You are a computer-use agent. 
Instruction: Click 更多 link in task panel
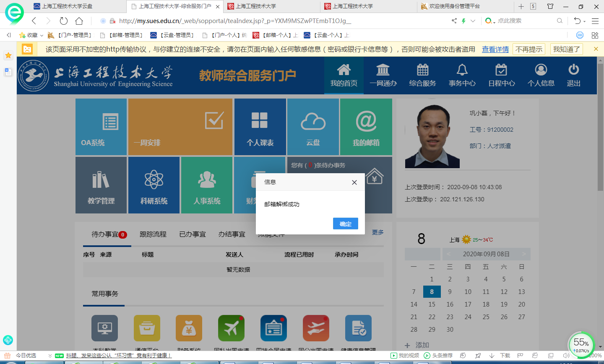tap(378, 232)
